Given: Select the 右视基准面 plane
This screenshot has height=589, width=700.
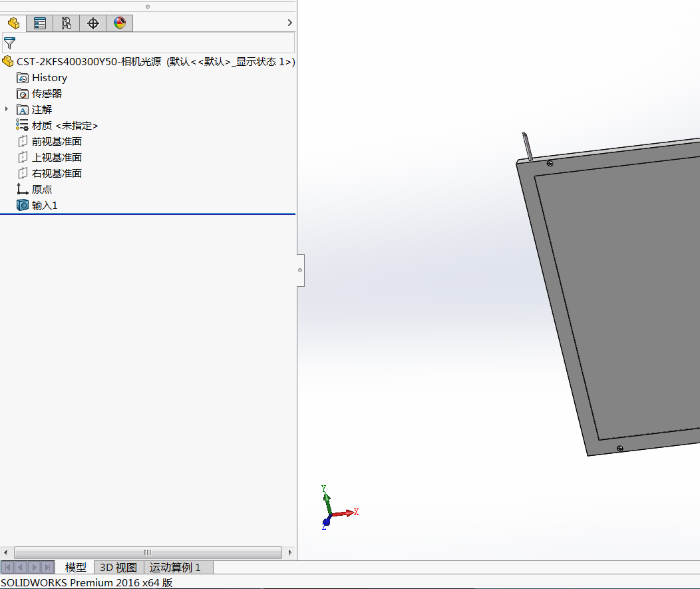Looking at the screenshot, I should 57,174.
